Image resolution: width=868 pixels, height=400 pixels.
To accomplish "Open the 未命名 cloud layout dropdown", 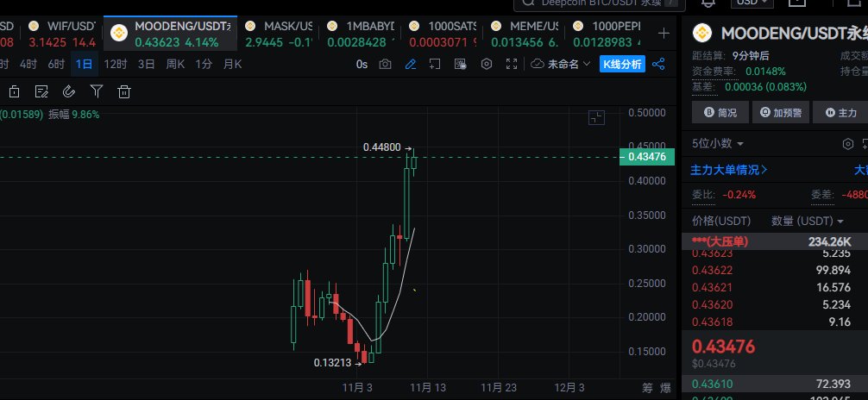I will 560,64.
